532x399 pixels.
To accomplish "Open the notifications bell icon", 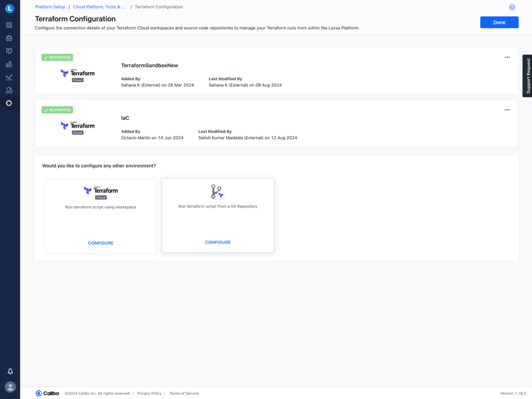I will point(10,371).
